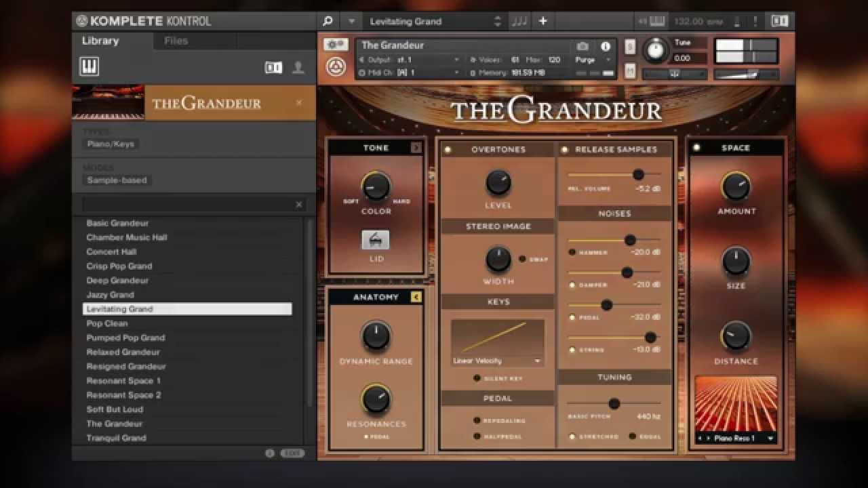Viewport: 868px width, 488px height.
Task: Adjust the Basic Pitch tuning slider
Action: (614, 404)
